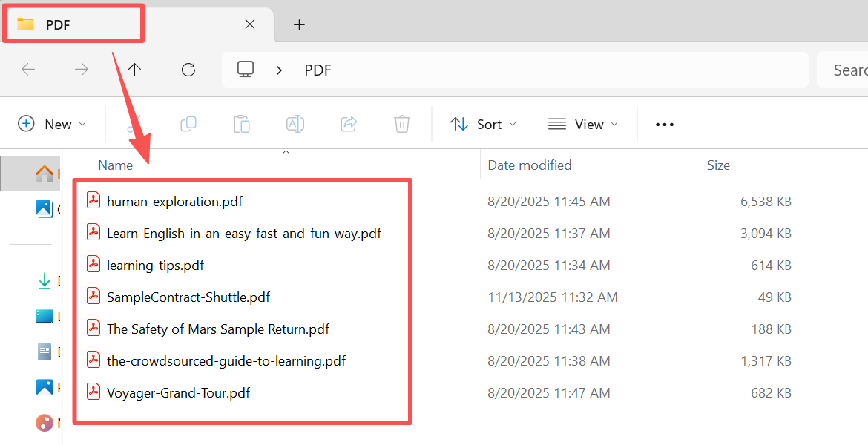Click the Refresh button
868x445 pixels.
(188, 70)
